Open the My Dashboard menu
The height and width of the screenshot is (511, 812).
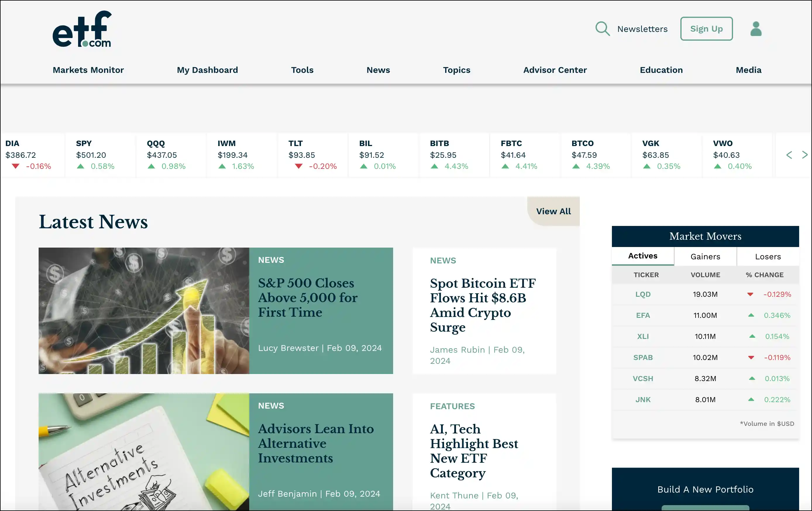click(207, 70)
